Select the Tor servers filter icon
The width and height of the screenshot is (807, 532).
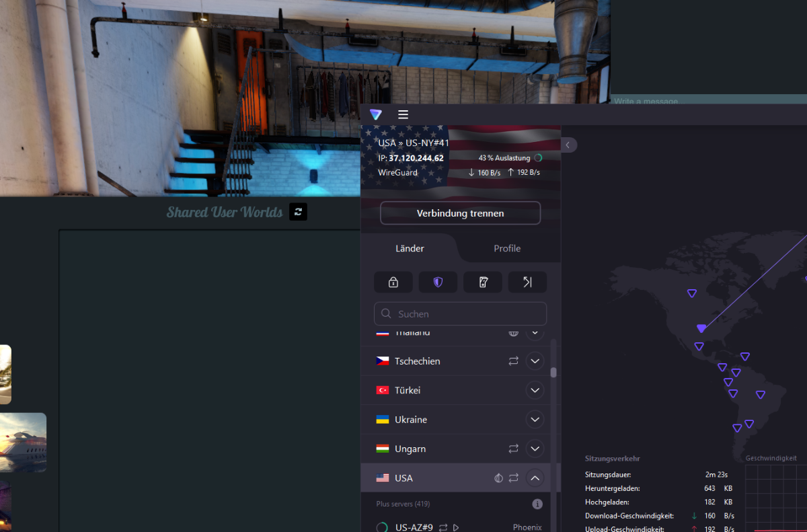(x=483, y=282)
